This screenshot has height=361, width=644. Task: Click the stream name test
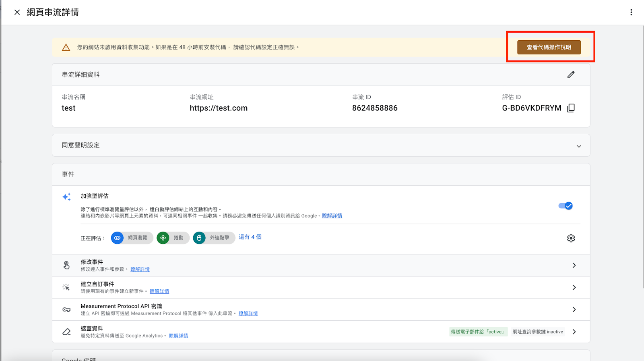pyautogui.click(x=68, y=108)
